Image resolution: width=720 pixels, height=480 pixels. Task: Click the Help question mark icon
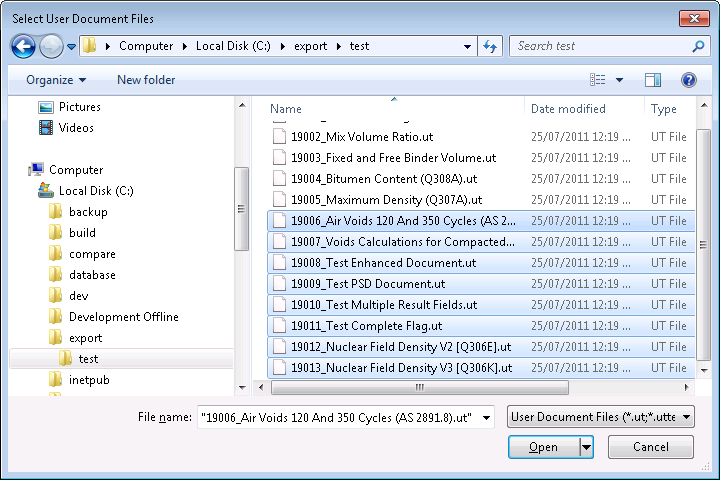[688, 80]
